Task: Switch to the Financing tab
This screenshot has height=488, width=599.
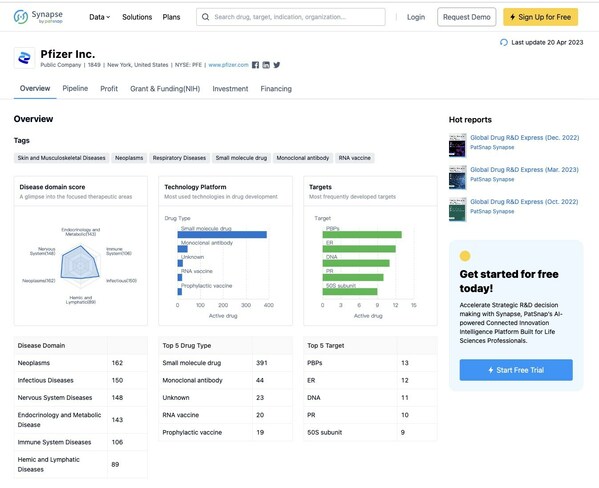Action: pos(276,89)
